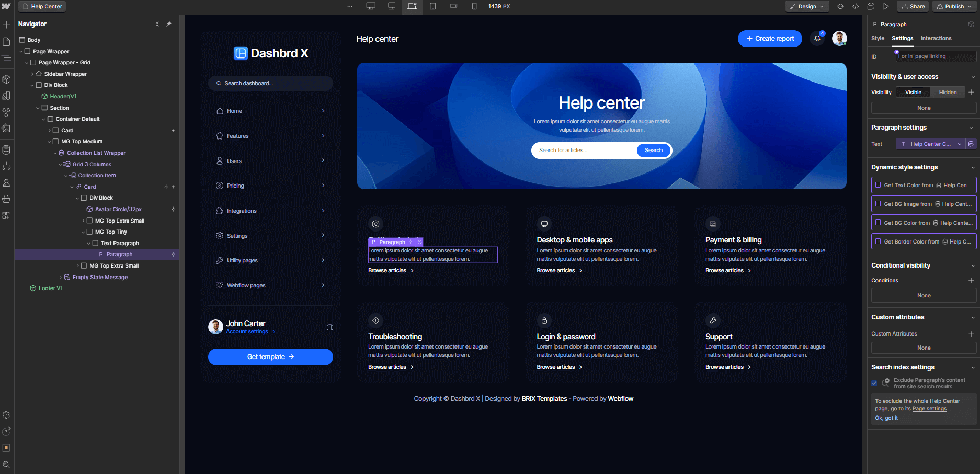Switch to the Interactions tab
Viewport: 980px width, 474px height.
click(x=936, y=38)
